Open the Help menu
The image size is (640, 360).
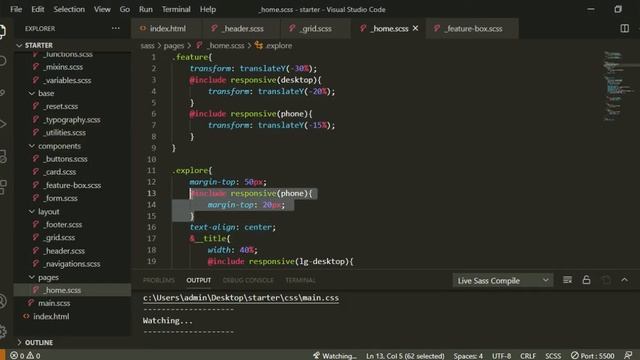coord(208,9)
